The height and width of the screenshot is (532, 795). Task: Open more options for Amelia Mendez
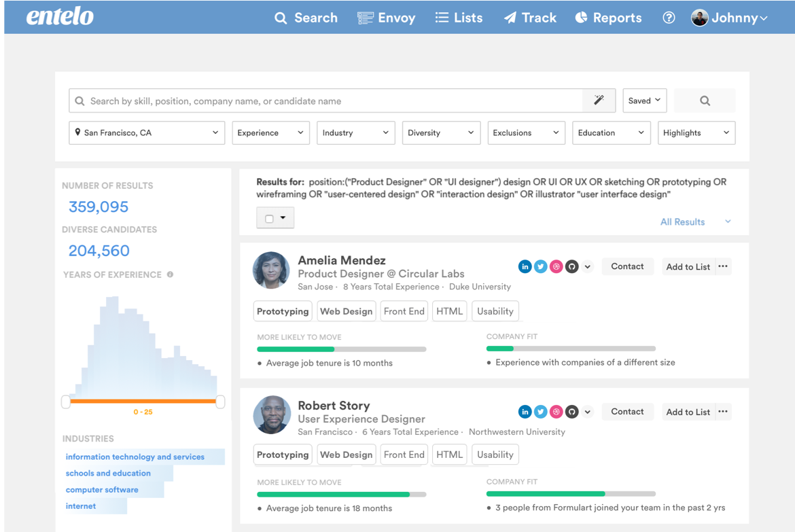click(723, 266)
